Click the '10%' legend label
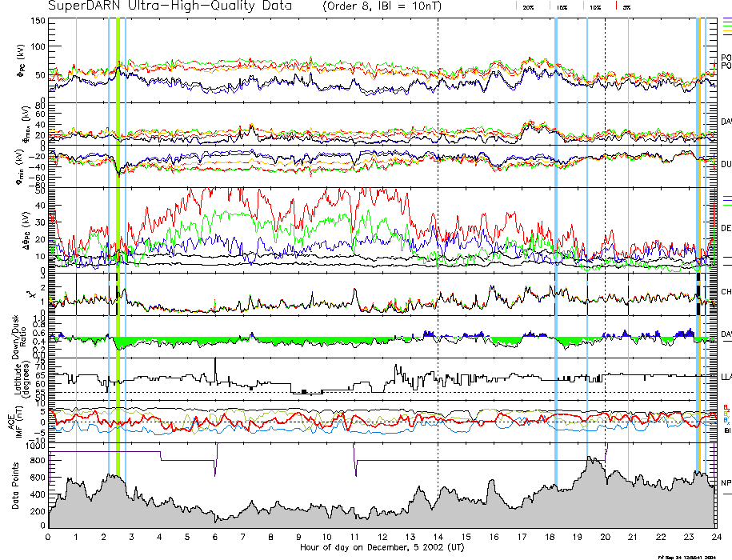This screenshot has height=560, width=732. (x=595, y=7)
